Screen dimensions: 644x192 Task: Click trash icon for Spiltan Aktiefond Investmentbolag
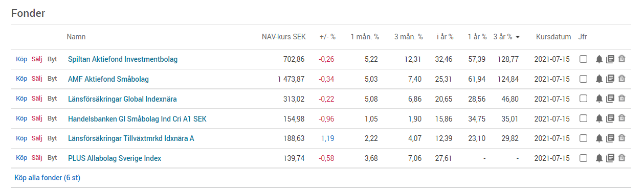coord(621,59)
